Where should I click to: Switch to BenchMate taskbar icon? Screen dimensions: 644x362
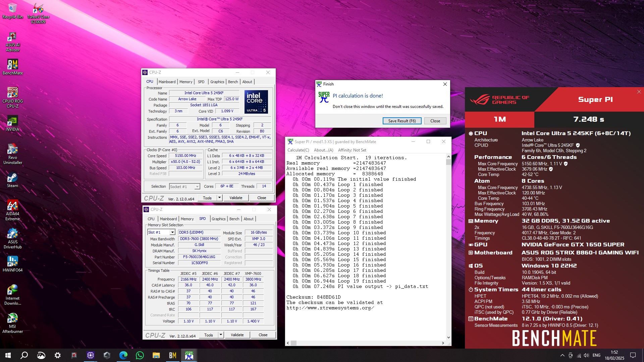173,355
